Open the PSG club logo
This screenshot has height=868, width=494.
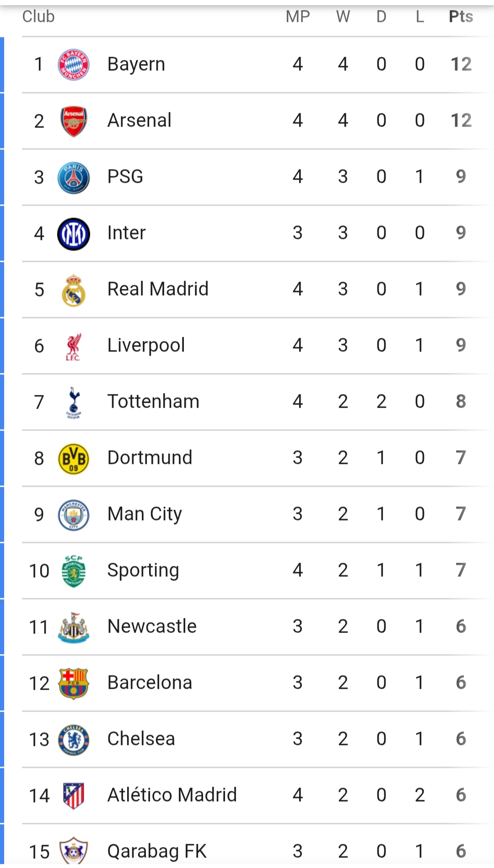(x=73, y=177)
